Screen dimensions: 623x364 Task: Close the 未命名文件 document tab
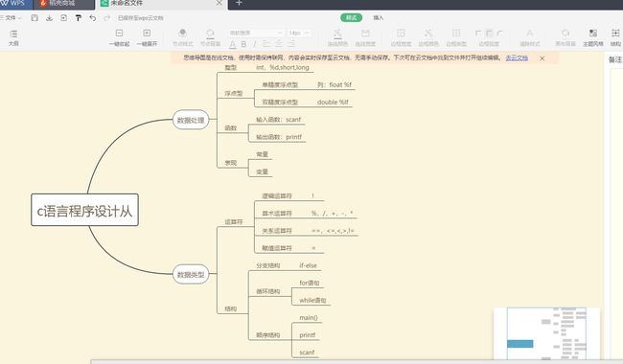coord(219,3)
